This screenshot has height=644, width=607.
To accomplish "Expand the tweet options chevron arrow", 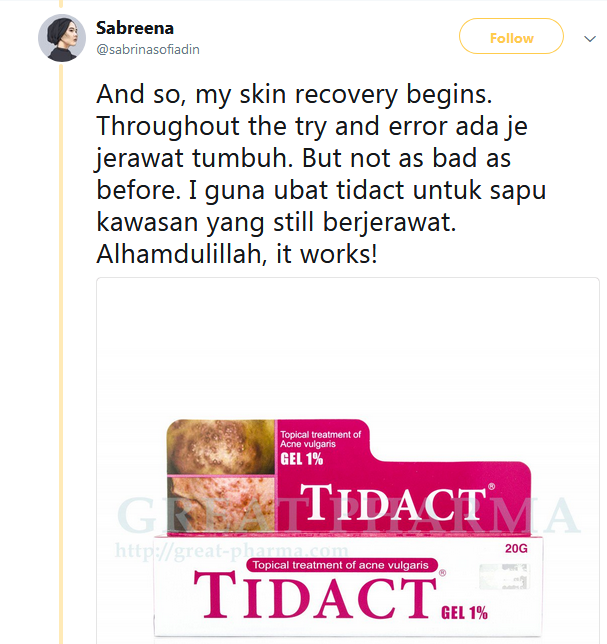I will click(x=590, y=39).
